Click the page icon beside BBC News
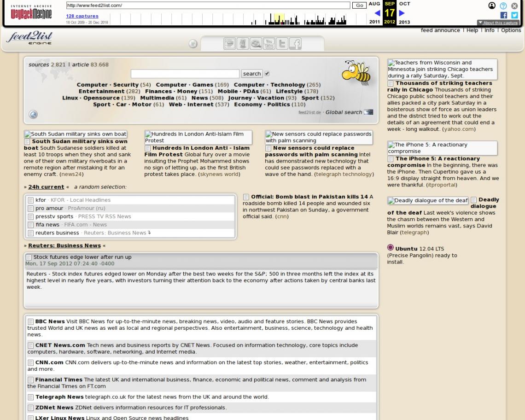Screen dimensions: 525x420 click(x=30, y=322)
